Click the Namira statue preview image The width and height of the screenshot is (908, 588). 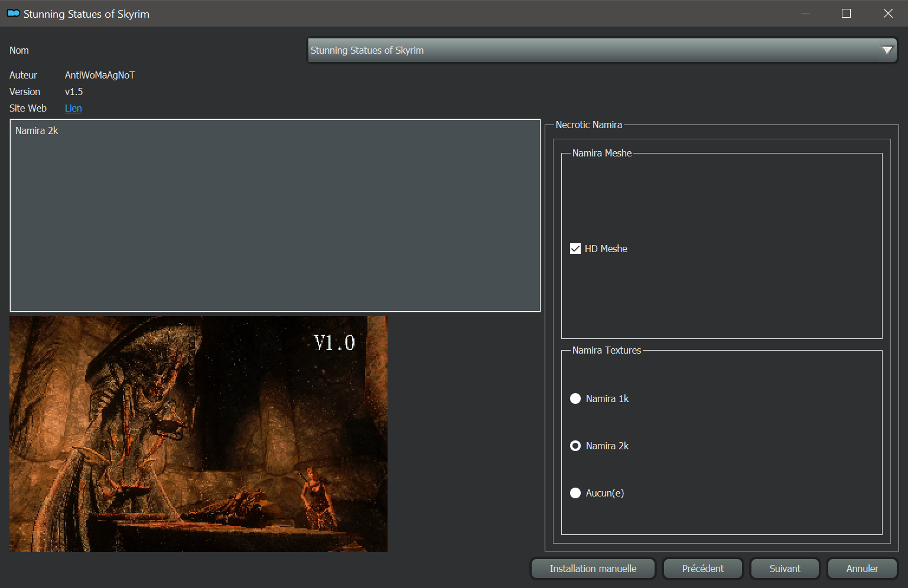(198, 434)
